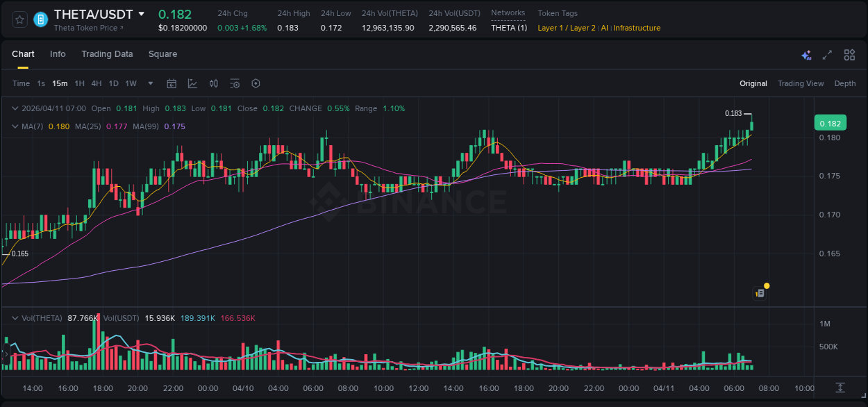
Task: Click the MA(7) indicator label
Action: click(33, 126)
